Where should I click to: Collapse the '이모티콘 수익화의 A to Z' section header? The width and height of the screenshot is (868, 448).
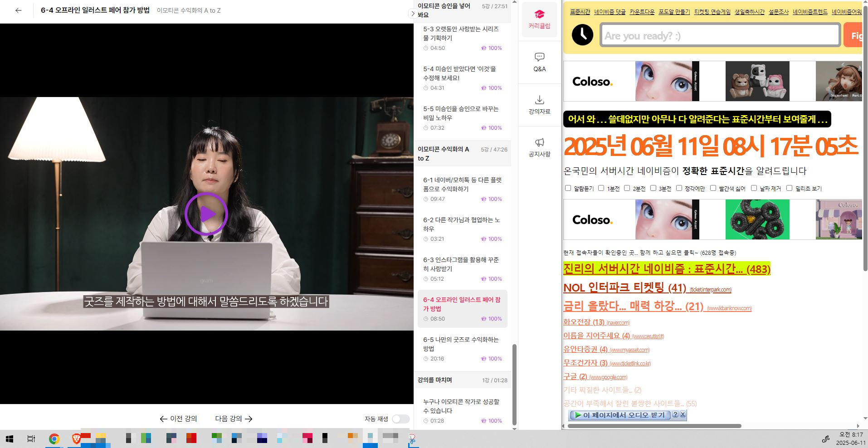click(462, 154)
